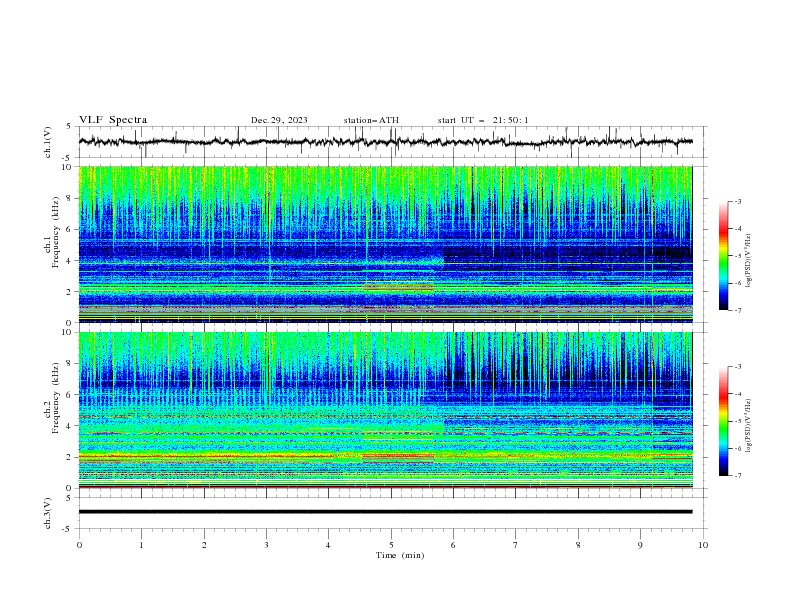
Task: Click the ch.1 voltage waveform trace
Action: click(385, 142)
